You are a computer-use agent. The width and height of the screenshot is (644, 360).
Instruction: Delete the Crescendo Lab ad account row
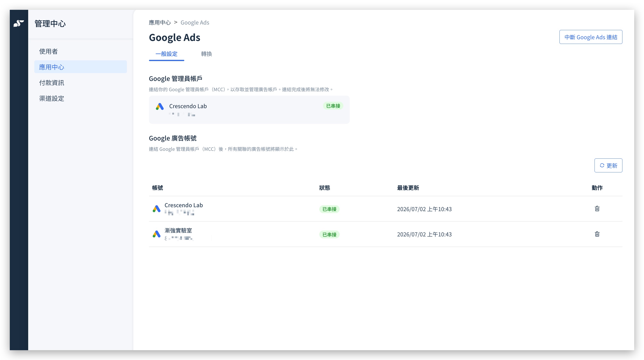point(597,209)
